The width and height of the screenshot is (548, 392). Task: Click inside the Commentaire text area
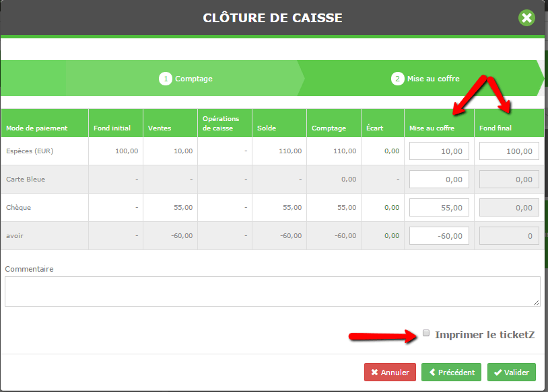click(273, 291)
